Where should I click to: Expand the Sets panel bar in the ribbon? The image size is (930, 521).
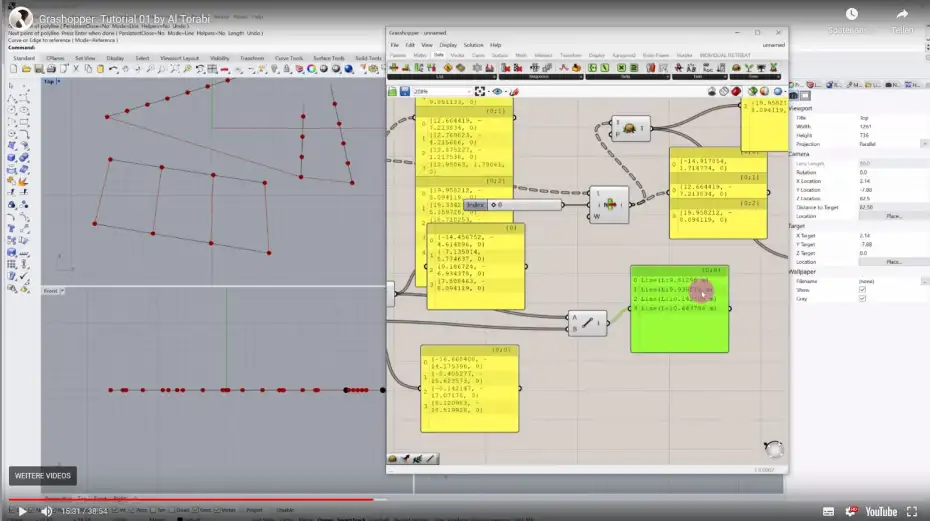click(x=627, y=77)
